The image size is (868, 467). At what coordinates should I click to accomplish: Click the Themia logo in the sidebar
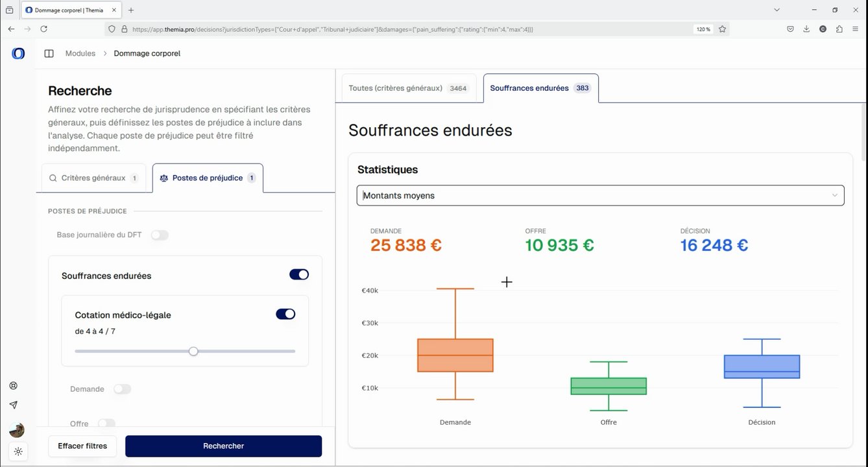pos(18,53)
